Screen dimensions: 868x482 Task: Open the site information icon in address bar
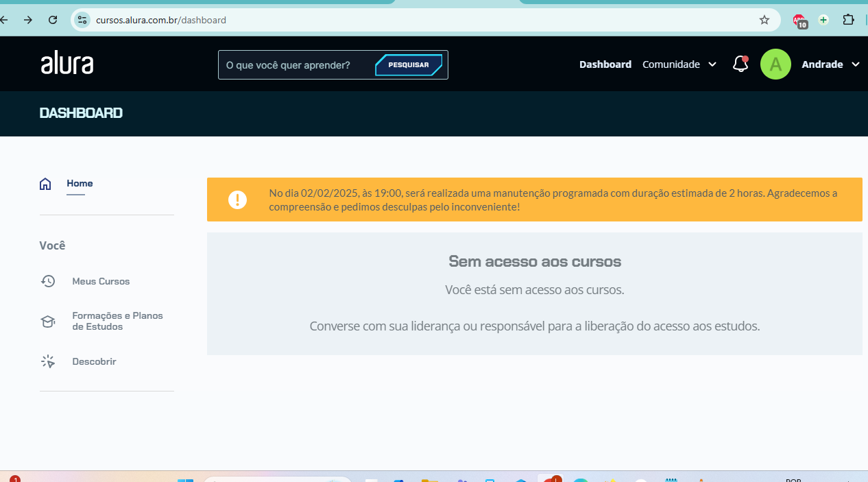(83, 20)
